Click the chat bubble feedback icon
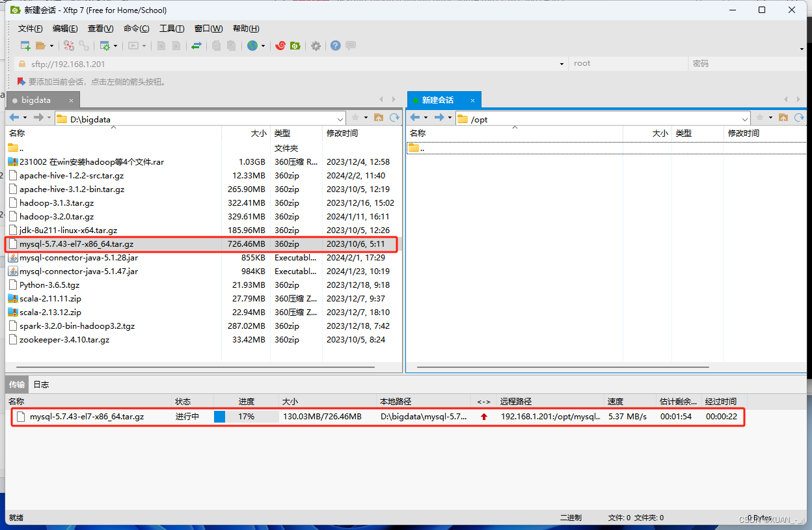The image size is (812, 530). 351,46
